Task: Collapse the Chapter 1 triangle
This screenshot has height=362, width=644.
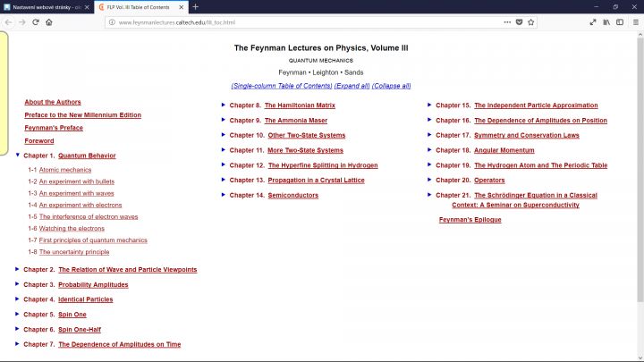Action: [x=17, y=155]
